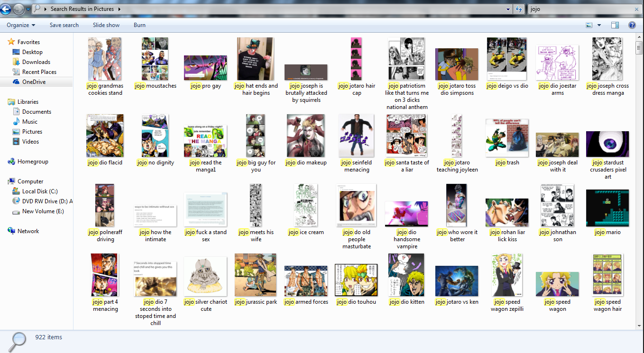Select the jojo mario thumbnail

607,208
